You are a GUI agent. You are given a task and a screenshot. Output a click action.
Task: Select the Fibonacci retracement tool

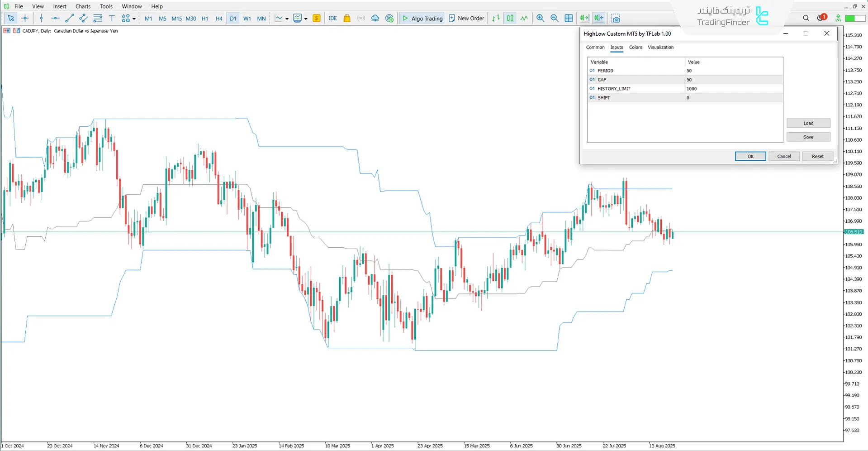98,18
